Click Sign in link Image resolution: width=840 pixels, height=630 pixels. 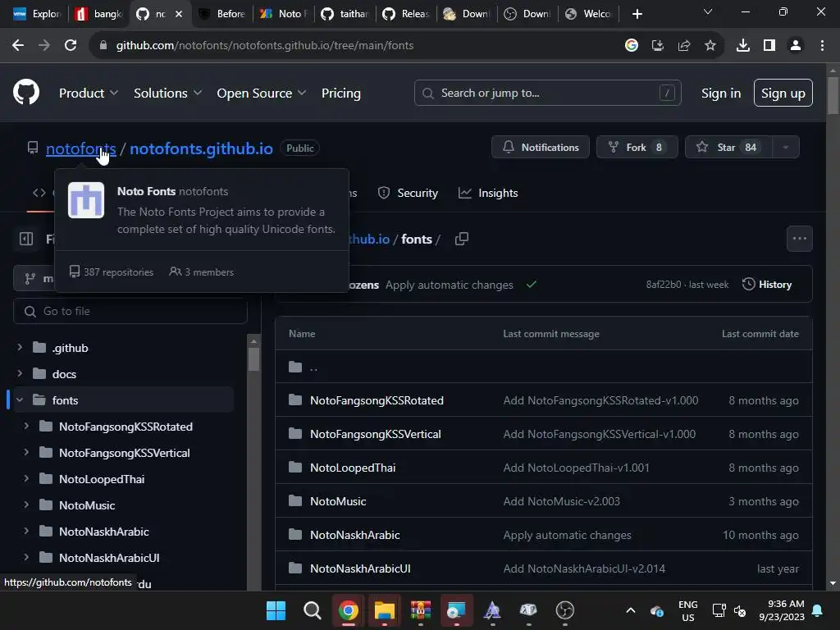(x=721, y=94)
